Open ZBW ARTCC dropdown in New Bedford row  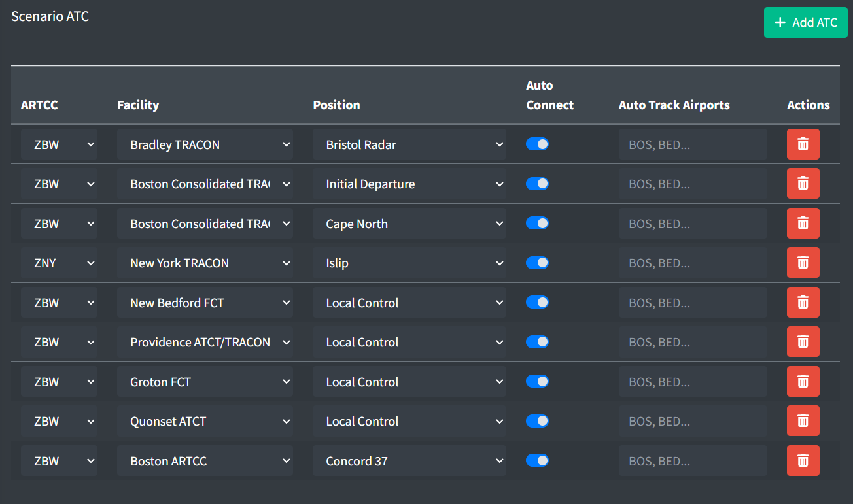[x=59, y=303]
